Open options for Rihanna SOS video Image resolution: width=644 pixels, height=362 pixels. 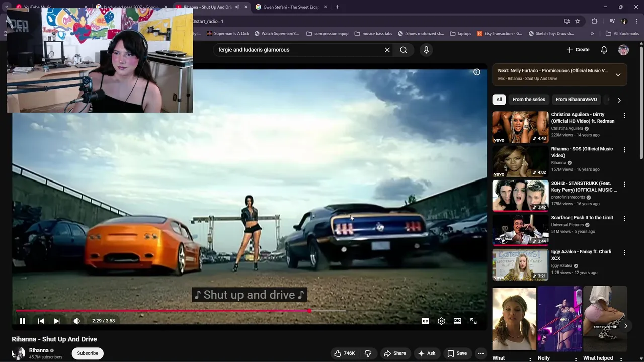(624, 150)
